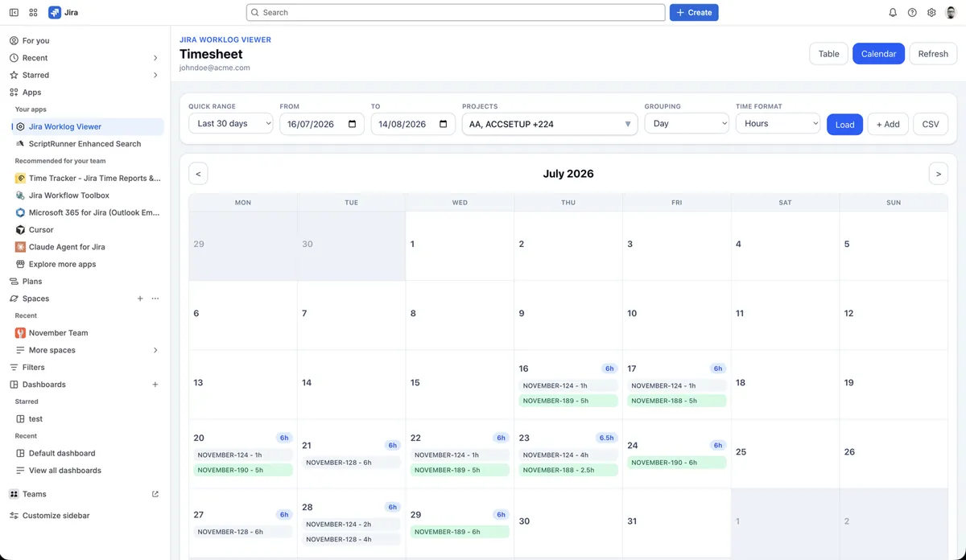
Task: Open NOVEMBER-190 - 5h entry on July 20
Action: click(242, 470)
